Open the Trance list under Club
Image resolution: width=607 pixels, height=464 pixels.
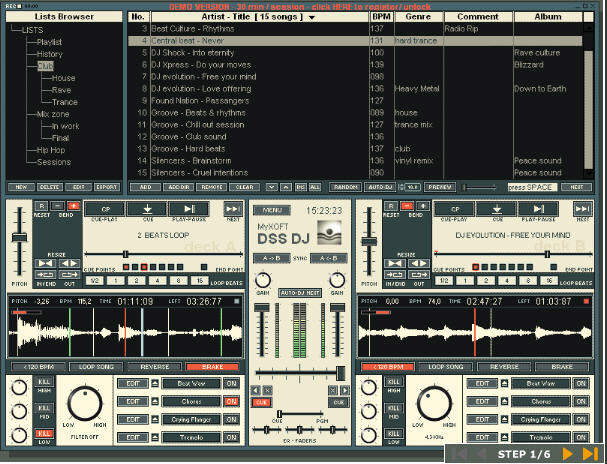(x=65, y=102)
